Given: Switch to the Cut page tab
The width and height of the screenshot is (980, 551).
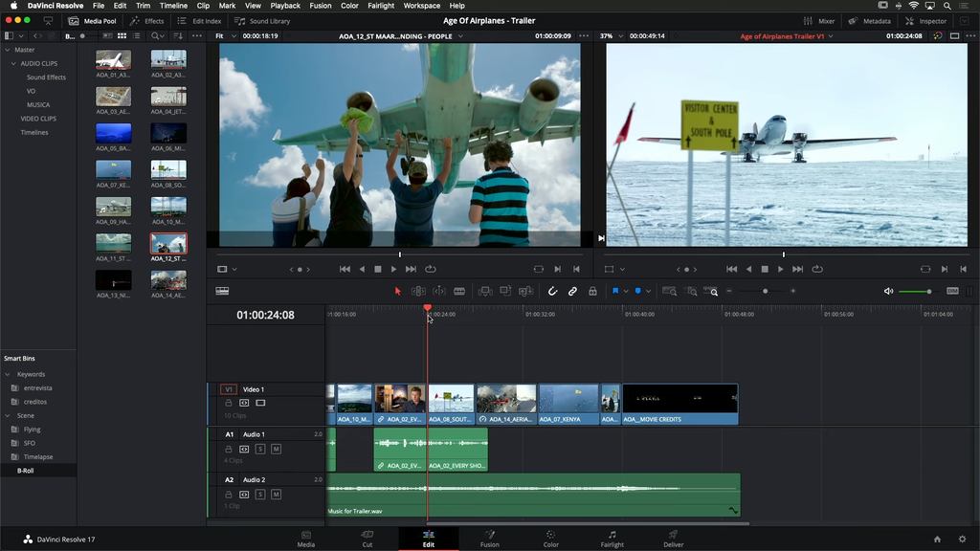Looking at the screenshot, I should [367, 539].
